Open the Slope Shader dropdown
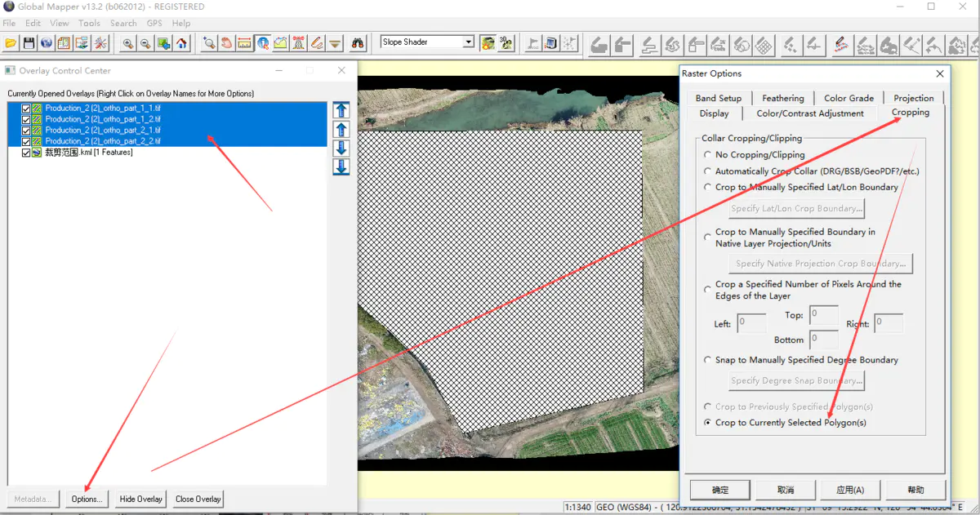This screenshot has width=980, height=515. click(469, 42)
